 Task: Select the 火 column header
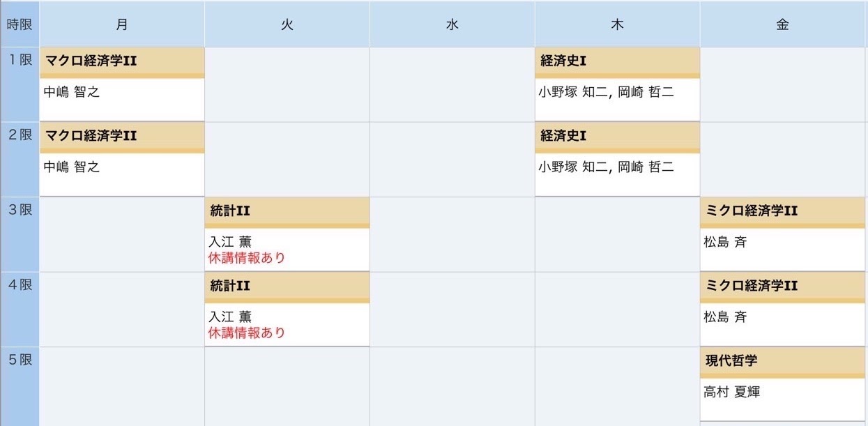tap(287, 24)
